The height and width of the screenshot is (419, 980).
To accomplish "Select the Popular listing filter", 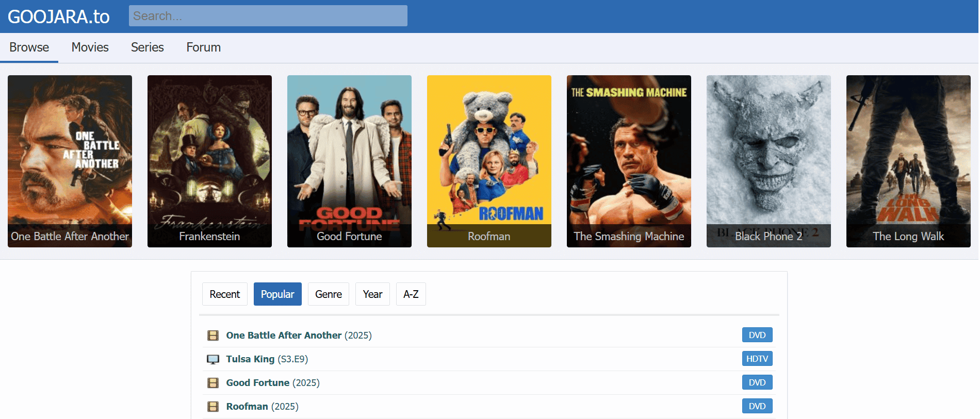I will pos(277,294).
